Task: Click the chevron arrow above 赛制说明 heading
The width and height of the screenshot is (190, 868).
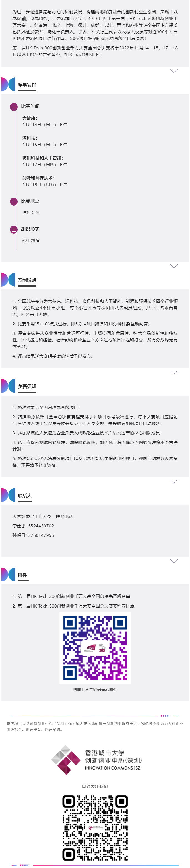Action: coord(173,266)
